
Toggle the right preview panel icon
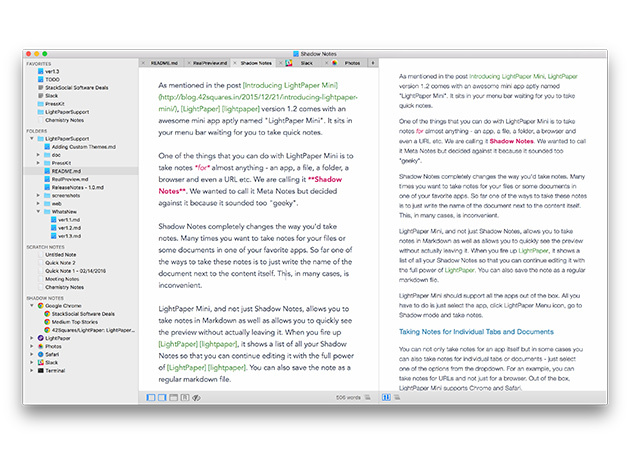click(162, 397)
